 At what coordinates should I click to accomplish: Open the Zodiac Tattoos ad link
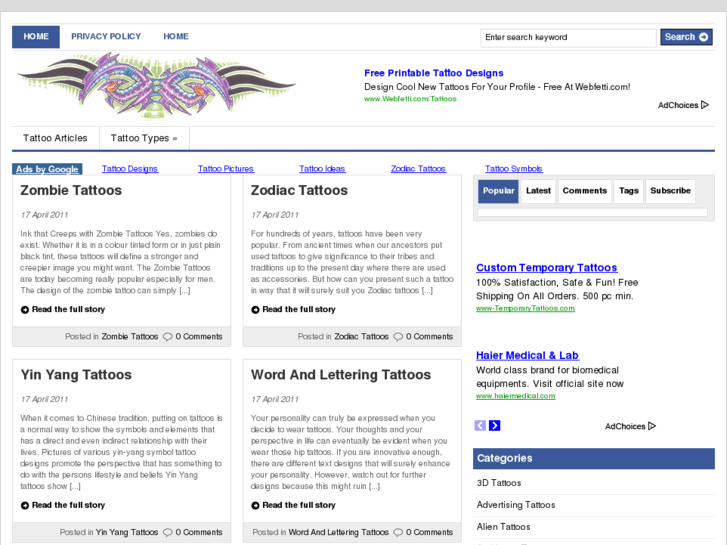[x=418, y=169]
